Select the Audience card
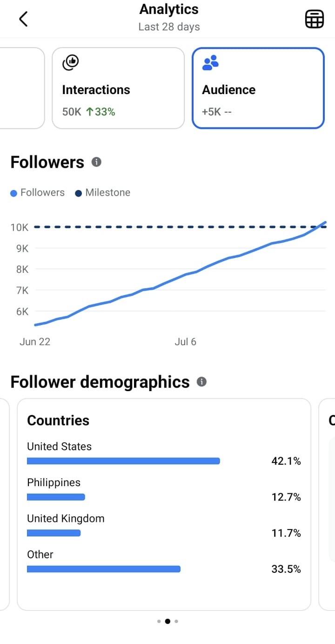This screenshot has height=644, width=335. [x=258, y=88]
